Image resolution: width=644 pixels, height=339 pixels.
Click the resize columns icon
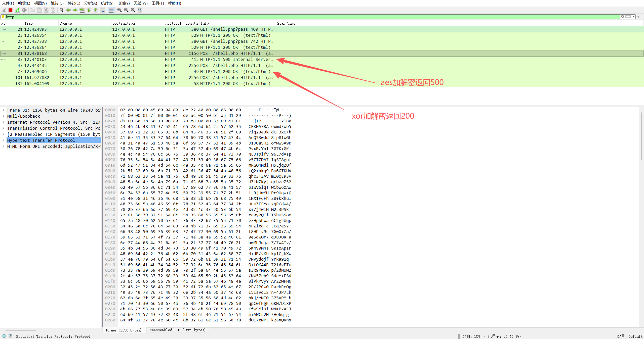(x=140, y=10)
